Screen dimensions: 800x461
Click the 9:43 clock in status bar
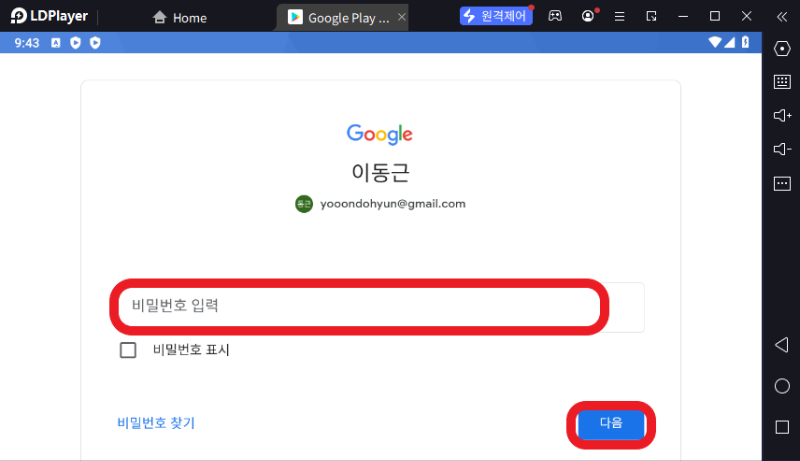coord(27,43)
